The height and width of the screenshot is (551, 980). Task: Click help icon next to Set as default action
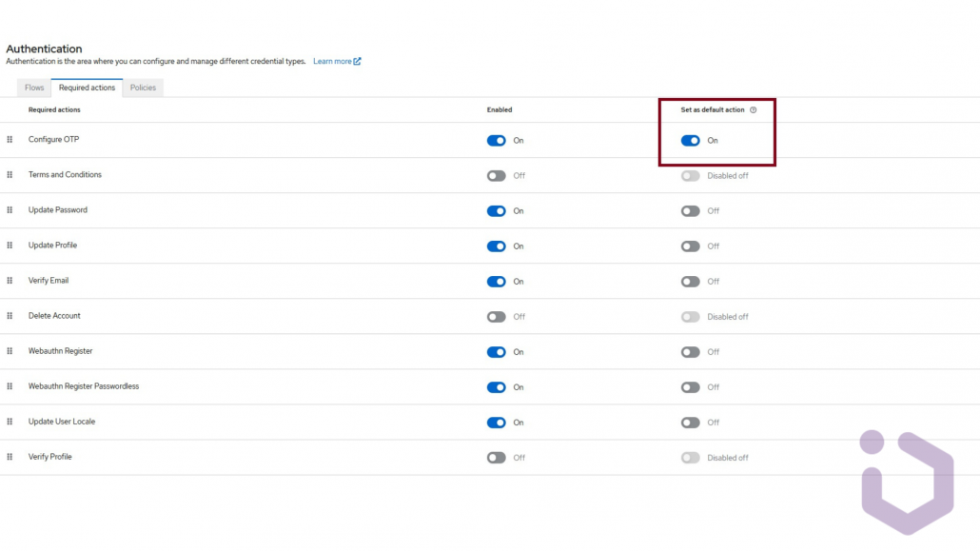click(x=753, y=110)
